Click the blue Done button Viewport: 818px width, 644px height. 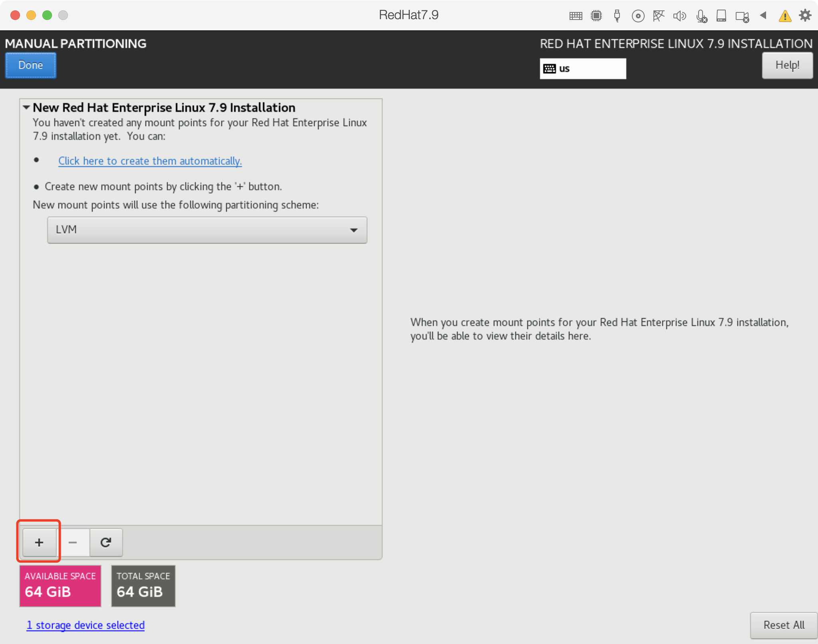pos(31,65)
